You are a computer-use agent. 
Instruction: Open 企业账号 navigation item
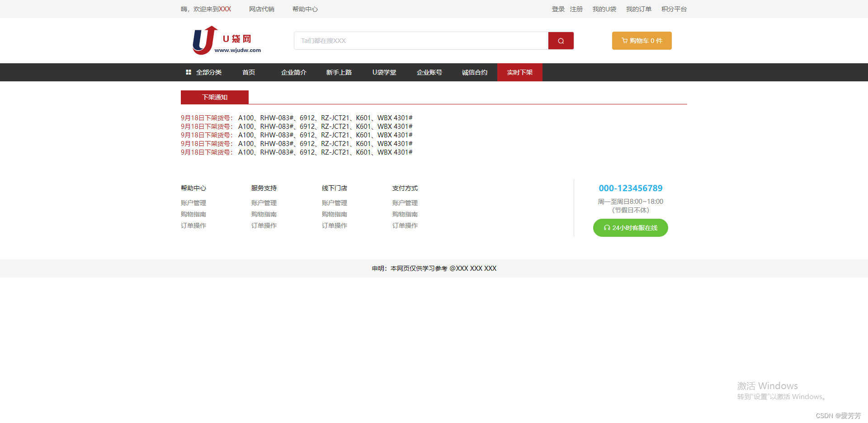click(429, 72)
